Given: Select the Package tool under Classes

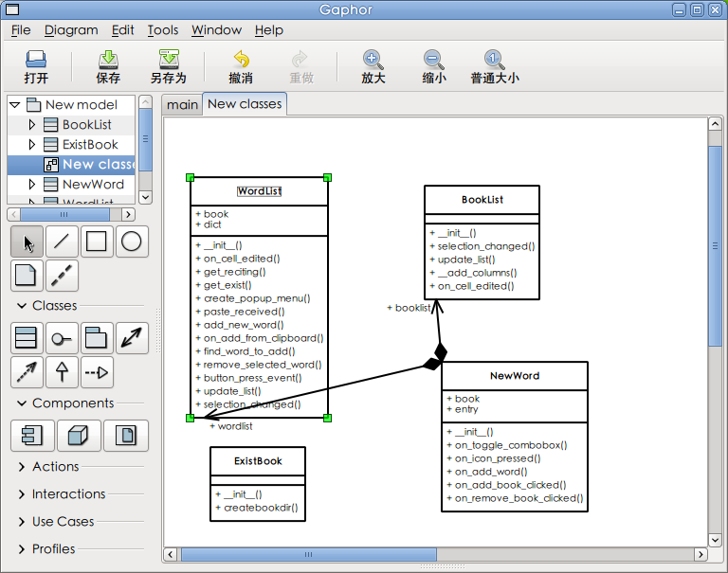Looking at the screenshot, I should (x=97, y=338).
